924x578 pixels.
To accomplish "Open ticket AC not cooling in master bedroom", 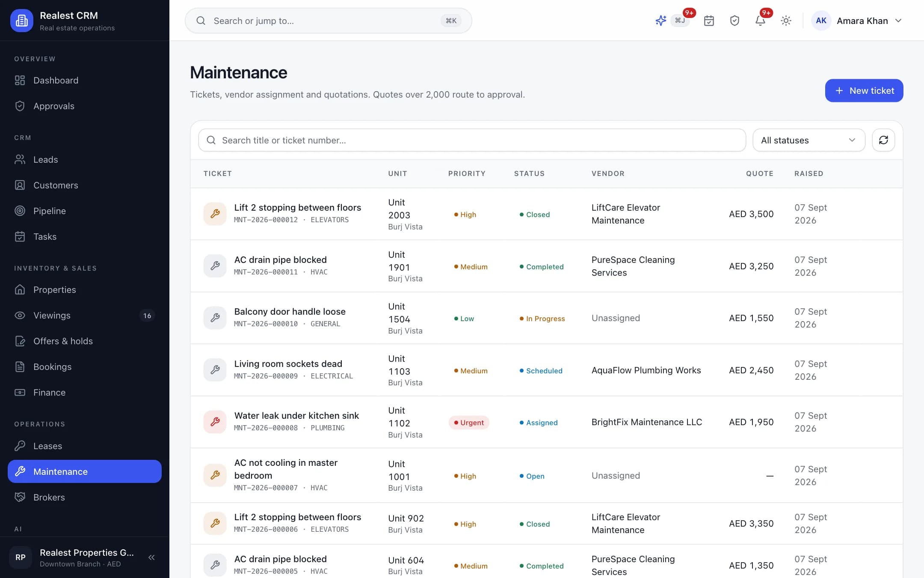I will (286, 469).
